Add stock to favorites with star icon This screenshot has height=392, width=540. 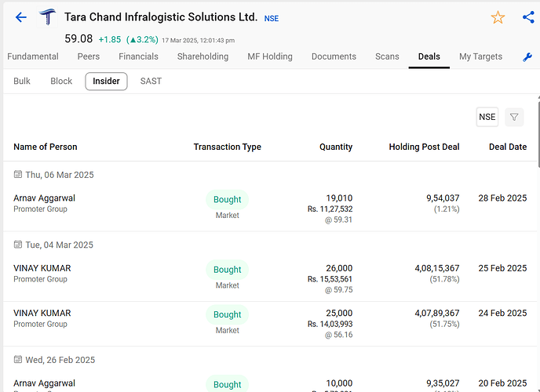point(498,17)
